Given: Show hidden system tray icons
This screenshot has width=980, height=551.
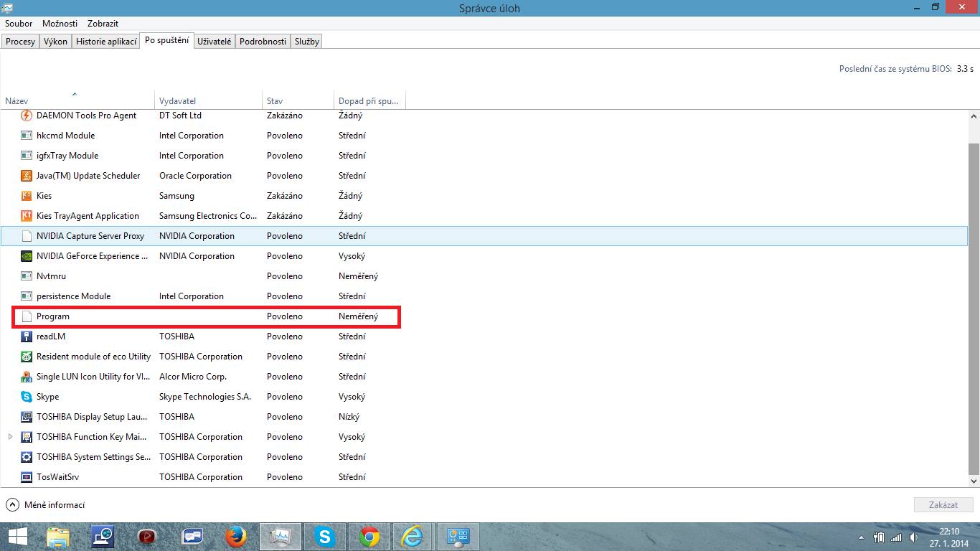Looking at the screenshot, I should 862,537.
